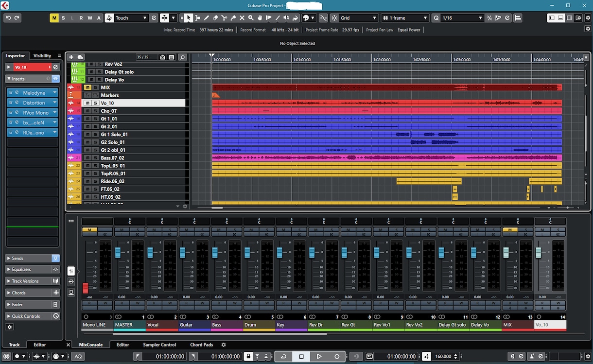Expand the Sends inspector section

pos(9,258)
